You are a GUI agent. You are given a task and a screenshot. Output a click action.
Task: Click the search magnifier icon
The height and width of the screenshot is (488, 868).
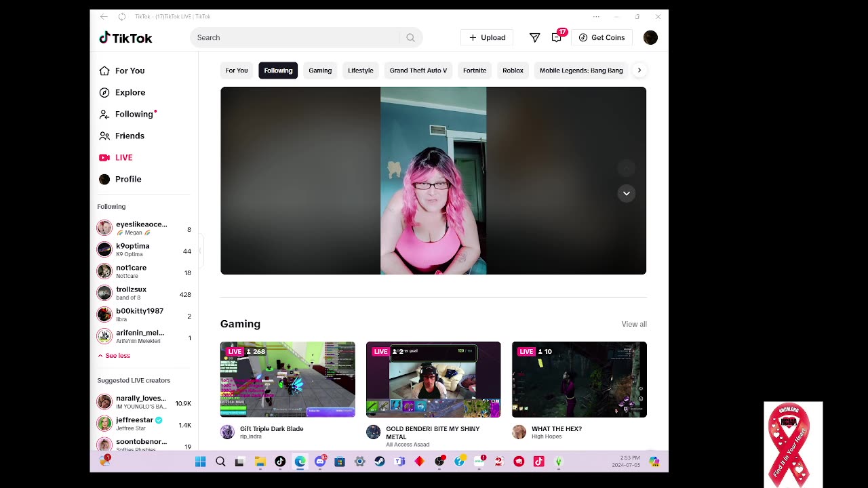[x=410, y=38]
